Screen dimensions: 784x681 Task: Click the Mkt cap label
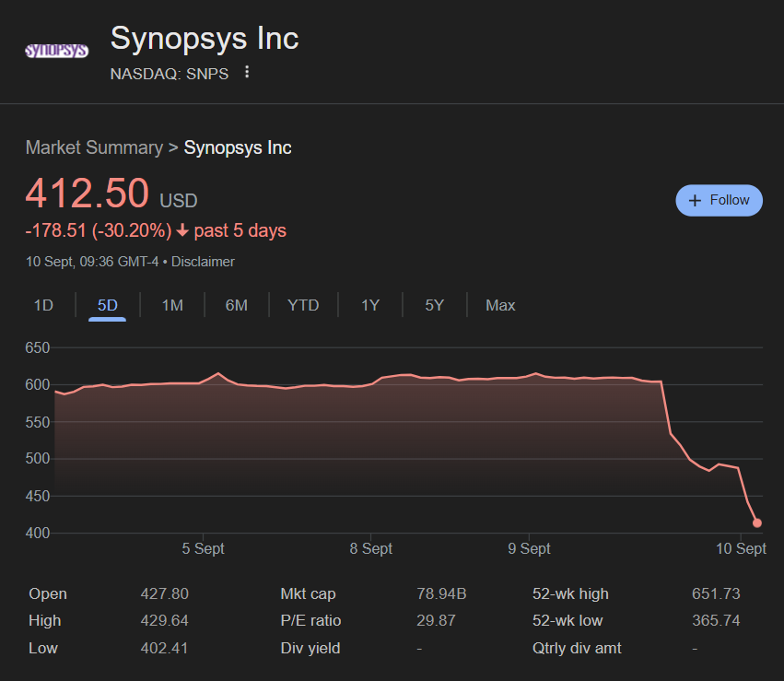coord(308,593)
